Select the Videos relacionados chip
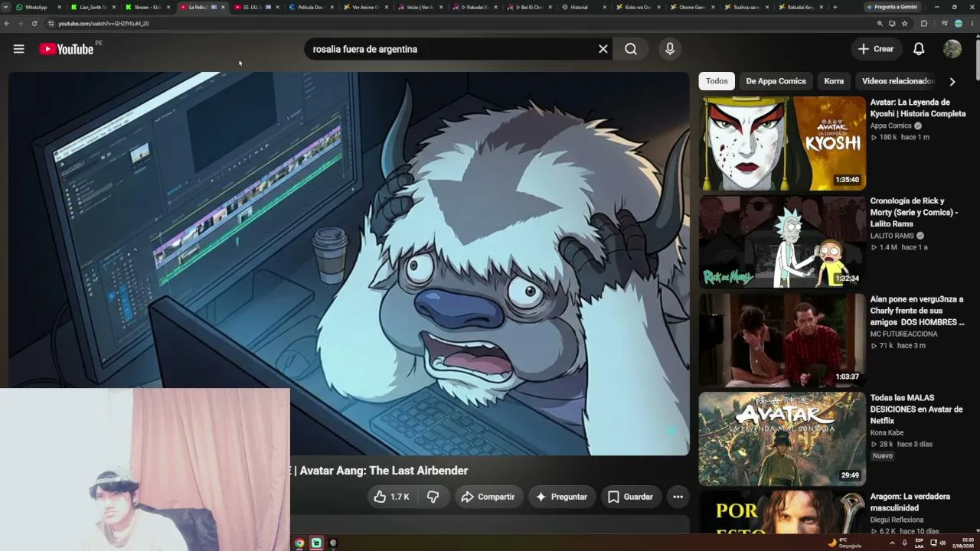Viewport: 980px width, 551px height. coord(898,81)
